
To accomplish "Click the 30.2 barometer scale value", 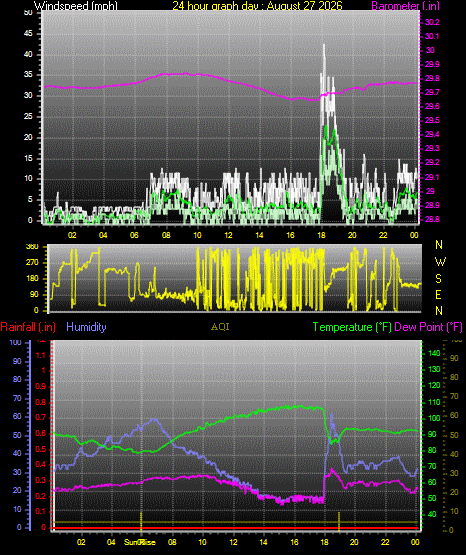I will [432, 22].
